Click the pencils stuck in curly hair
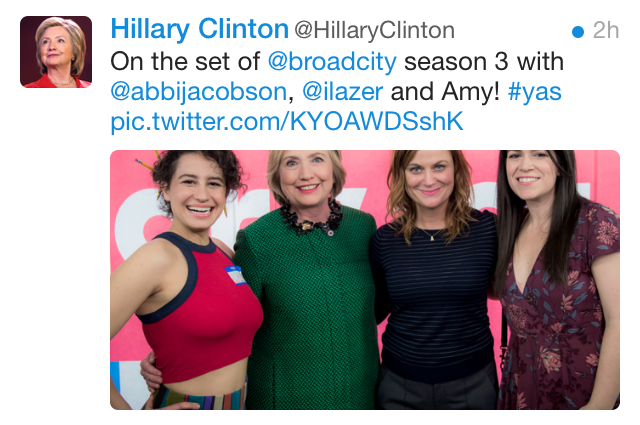 pyautogui.click(x=149, y=162)
